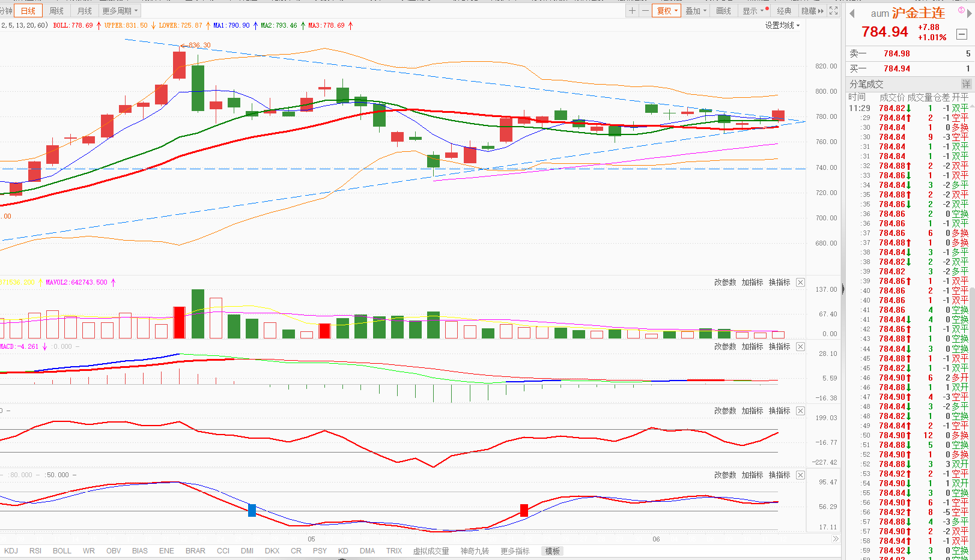This screenshot has height=560, width=975.
Task: Click the indicator bar scroll-right arrows
Action: coord(835,539)
